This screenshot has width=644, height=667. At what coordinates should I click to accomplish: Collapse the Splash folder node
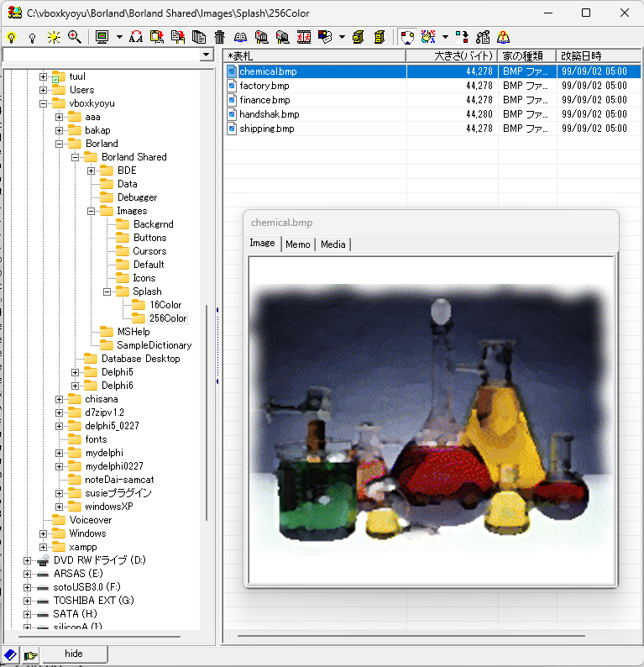(107, 291)
